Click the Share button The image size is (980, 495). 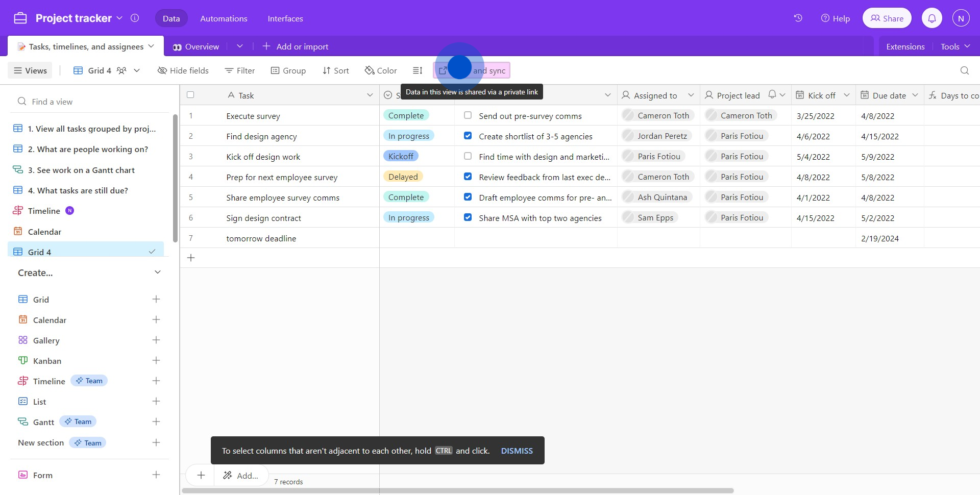887,18
